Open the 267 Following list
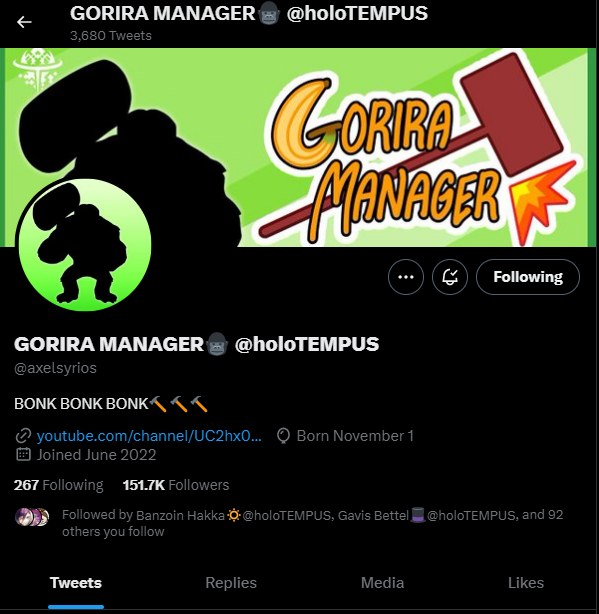Viewport: 599px width, 614px height. point(59,485)
